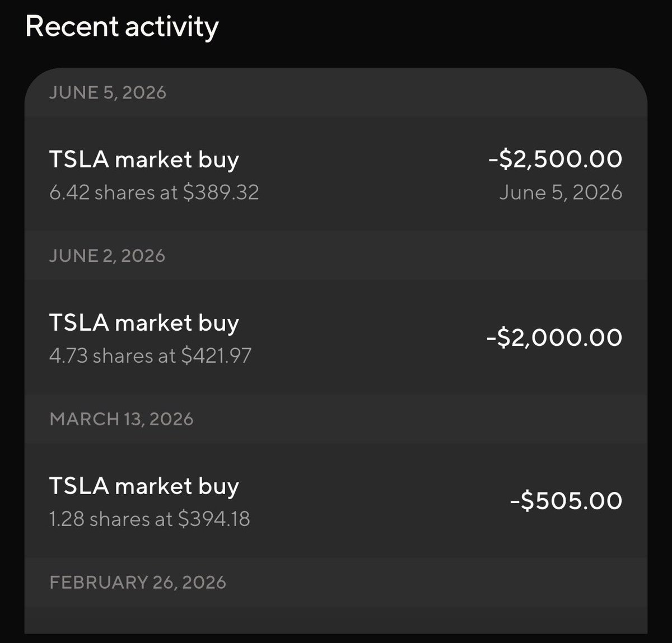Select the -$2,500.00 transaction amount
Image resolution: width=672 pixels, height=643 pixels.
point(554,159)
